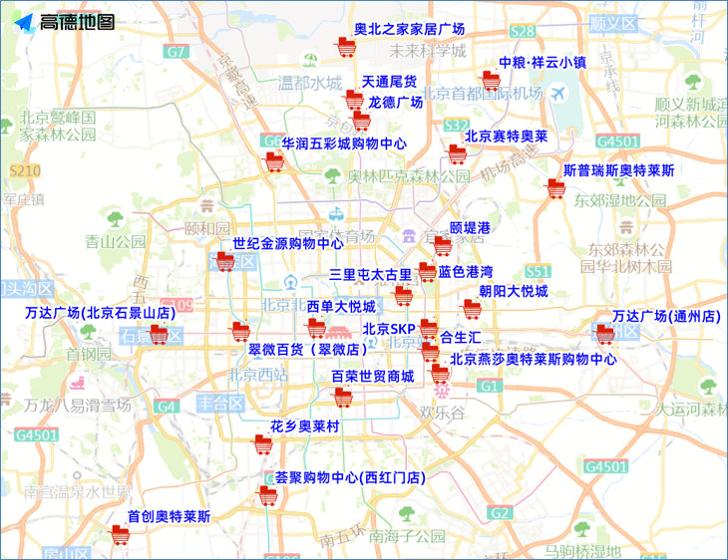Screen dimensions: 728x560
Task: Open the 翠微百货（翠微店）label
Action: (x=307, y=349)
